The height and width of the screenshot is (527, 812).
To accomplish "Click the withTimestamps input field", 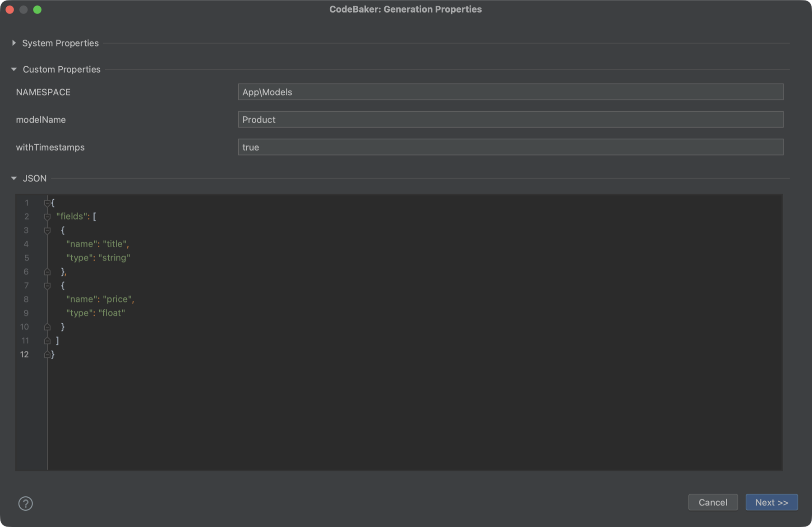I will coord(511,147).
